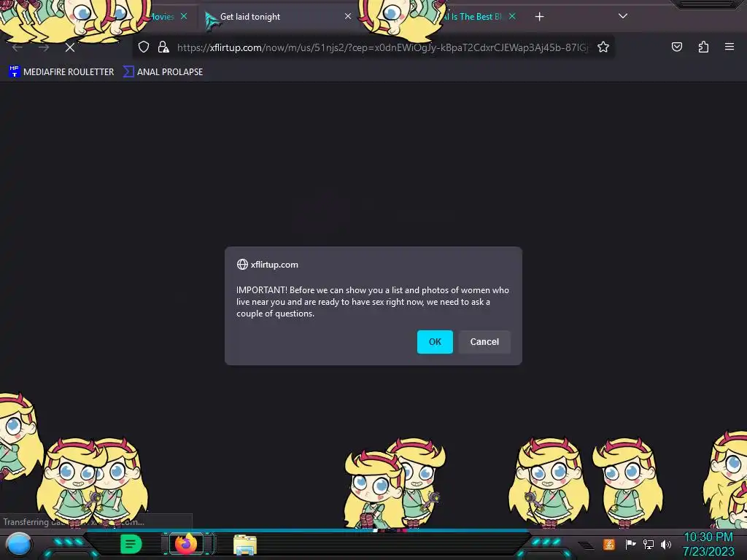This screenshot has width=747, height=560.
Task: Open the Start orb button
Action: coord(19,545)
